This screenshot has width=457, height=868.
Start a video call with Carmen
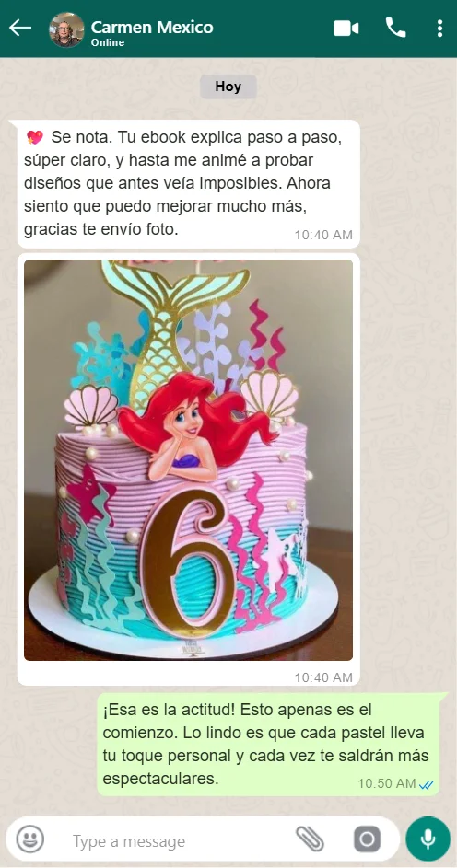(x=346, y=29)
